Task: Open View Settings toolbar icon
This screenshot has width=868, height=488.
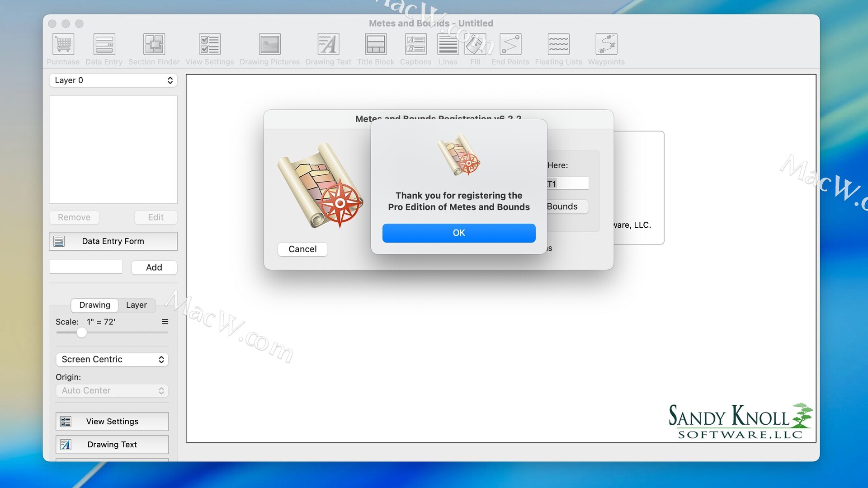Action: point(210,44)
